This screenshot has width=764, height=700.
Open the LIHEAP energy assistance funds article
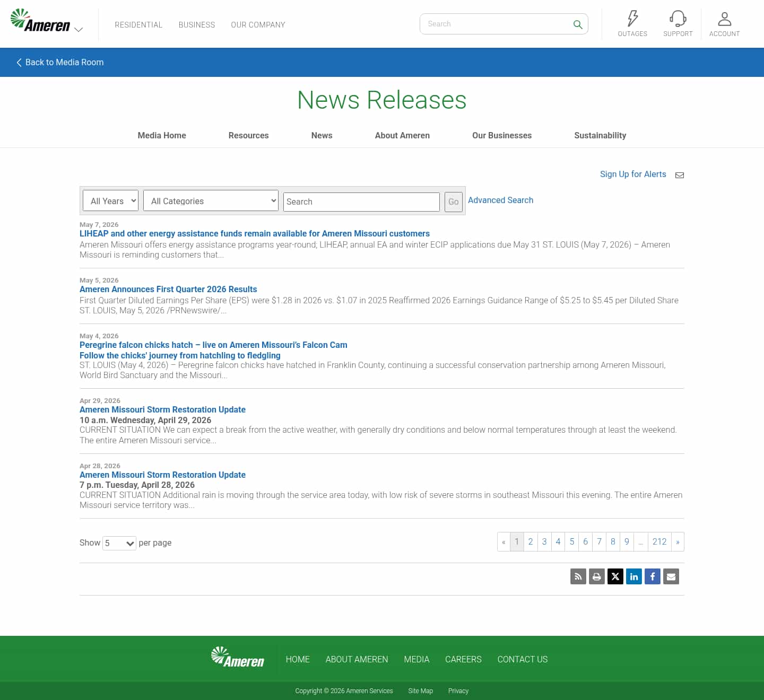pos(255,234)
